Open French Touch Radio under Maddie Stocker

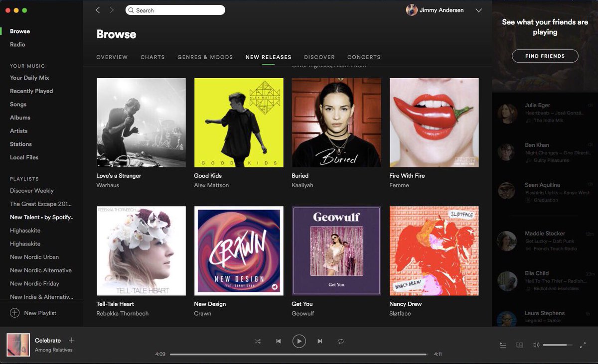tap(555, 248)
